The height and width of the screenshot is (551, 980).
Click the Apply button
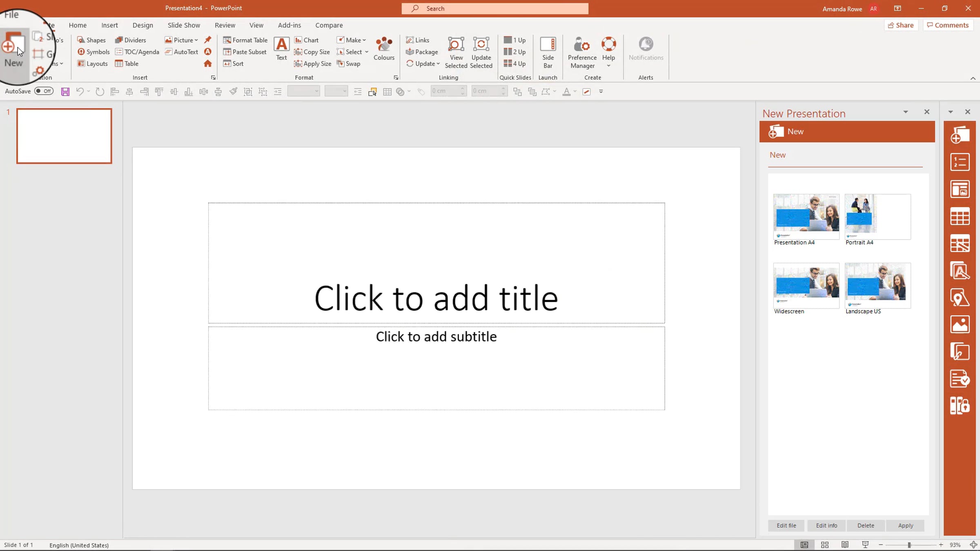click(x=905, y=525)
